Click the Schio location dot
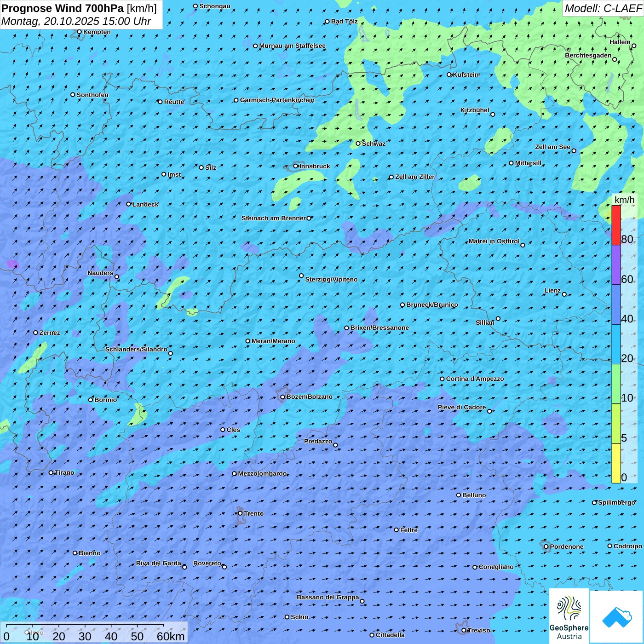The height and width of the screenshot is (644, 644). tap(287, 617)
